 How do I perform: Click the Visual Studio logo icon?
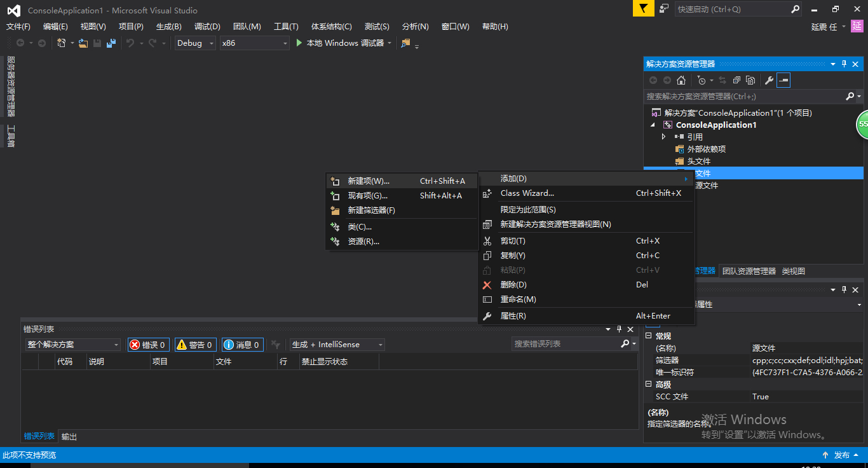coord(13,10)
